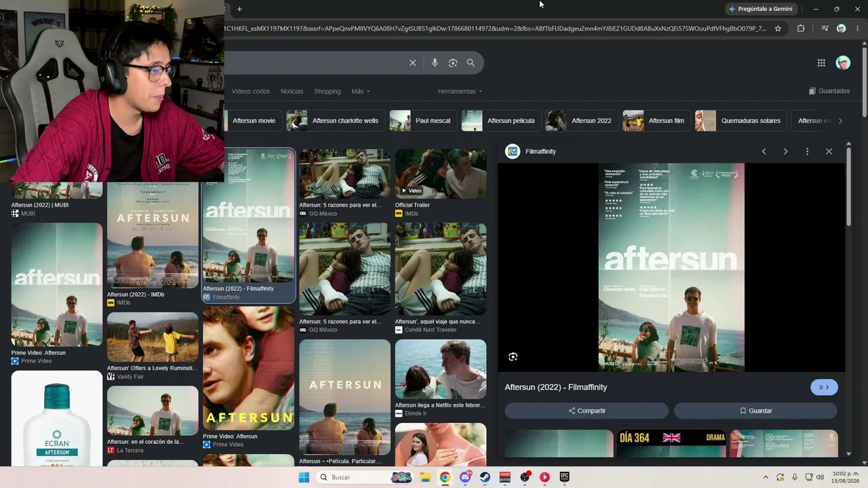Open the volume control in system tray
The width and height of the screenshot is (868, 488).
pos(820,477)
